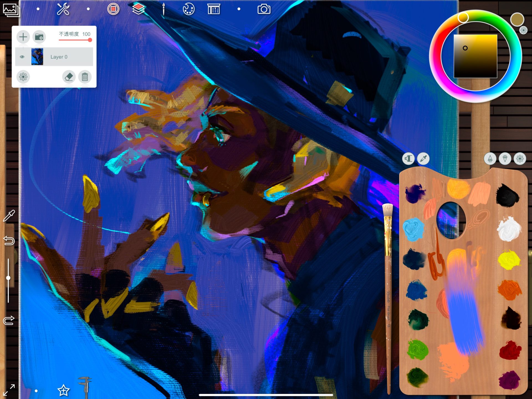Open the color wheel settings gear
The image size is (532, 399).
click(523, 30)
